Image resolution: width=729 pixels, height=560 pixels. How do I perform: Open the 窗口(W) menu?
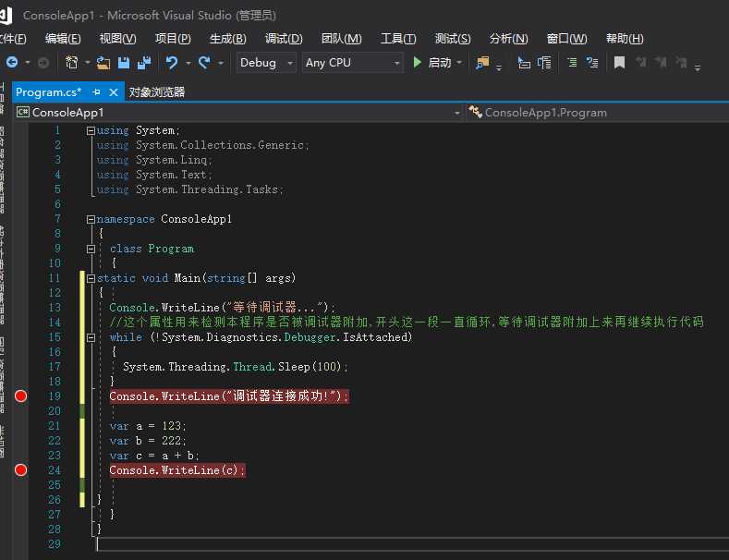tap(566, 38)
